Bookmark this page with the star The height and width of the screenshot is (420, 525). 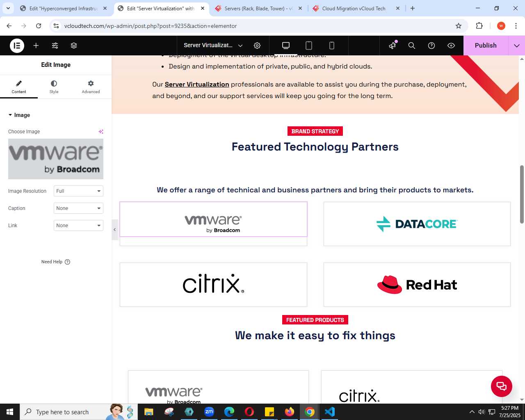459,26
